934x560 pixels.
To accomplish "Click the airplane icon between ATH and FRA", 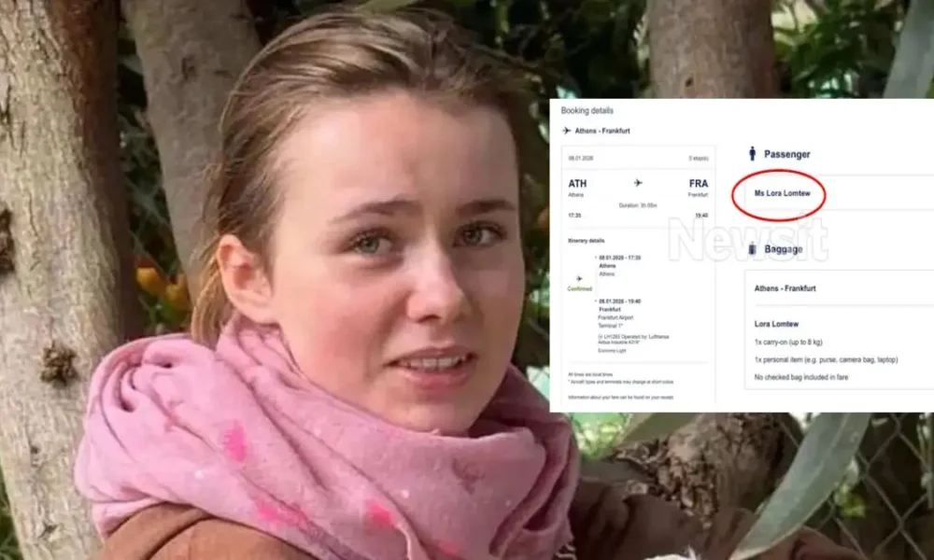I will (x=638, y=183).
